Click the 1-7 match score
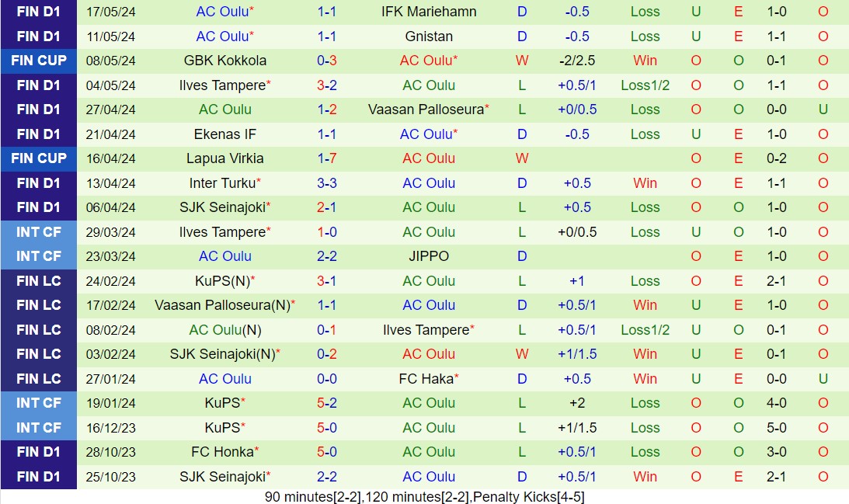This screenshot has width=849, height=504. pyautogui.click(x=327, y=158)
